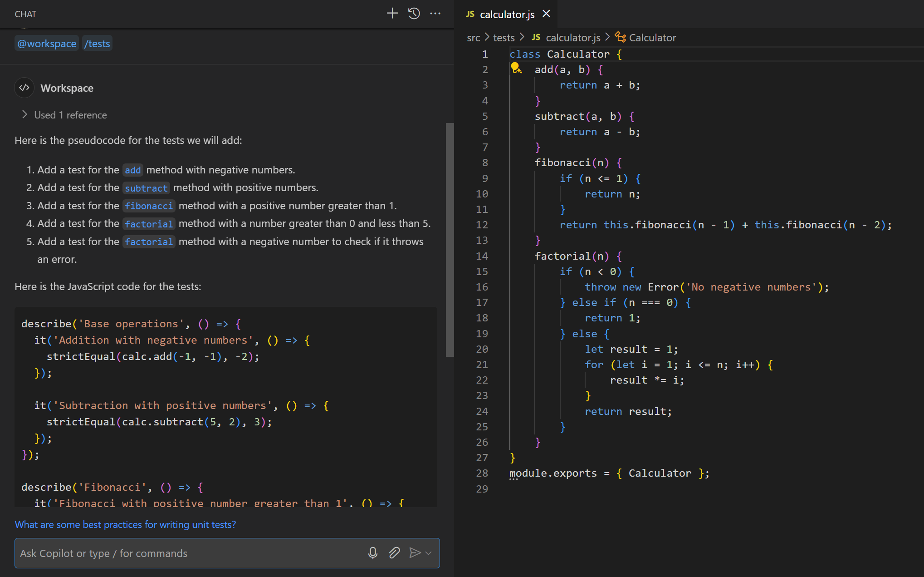Click the Workspace responder name

pyautogui.click(x=67, y=88)
